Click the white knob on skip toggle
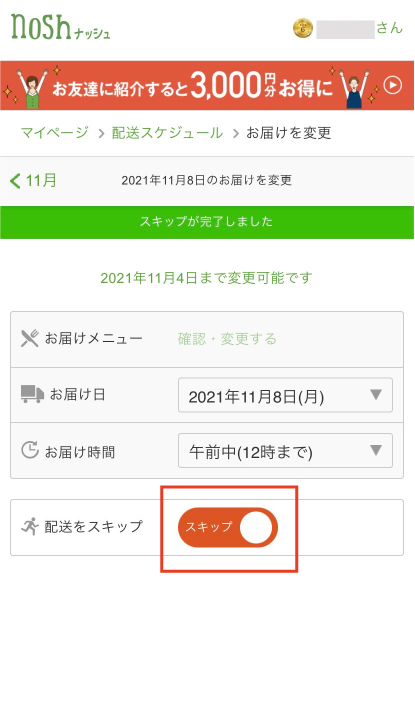This screenshot has width=415, height=715. [x=256, y=528]
